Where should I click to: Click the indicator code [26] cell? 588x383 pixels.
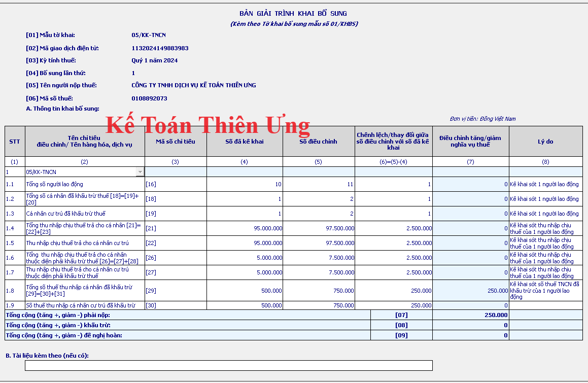(176, 258)
